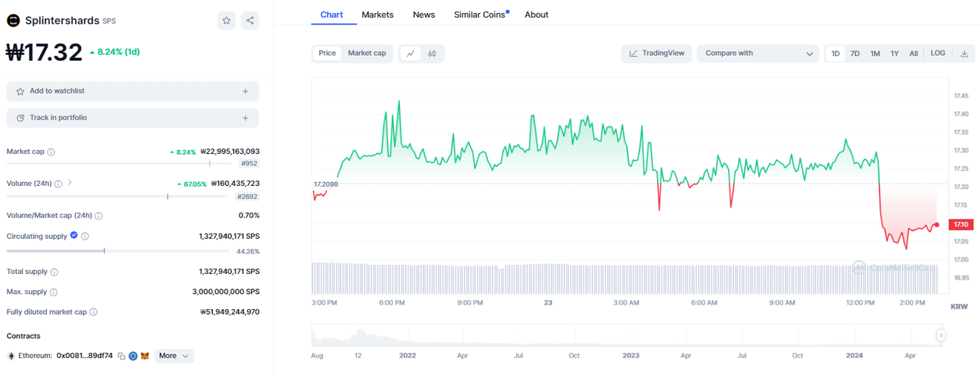
Task: Click the download chart icon
Action: point(965,54)
